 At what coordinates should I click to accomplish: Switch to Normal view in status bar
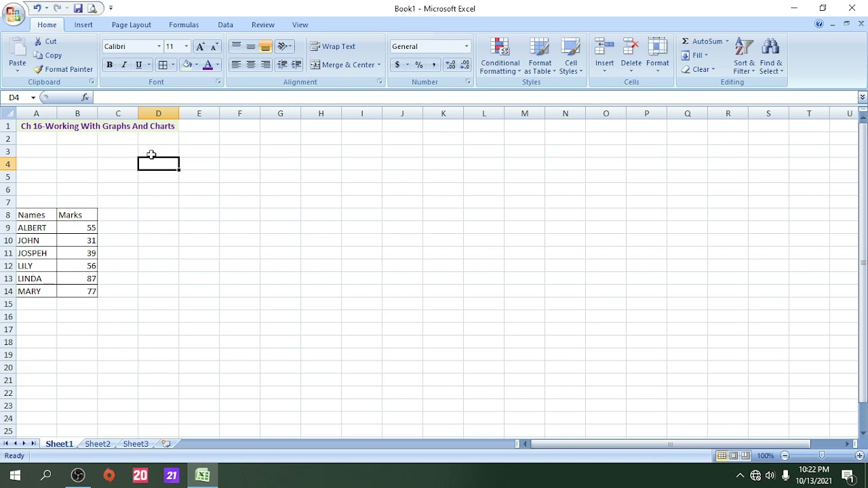pyautogui.click(x=722, y=455)
